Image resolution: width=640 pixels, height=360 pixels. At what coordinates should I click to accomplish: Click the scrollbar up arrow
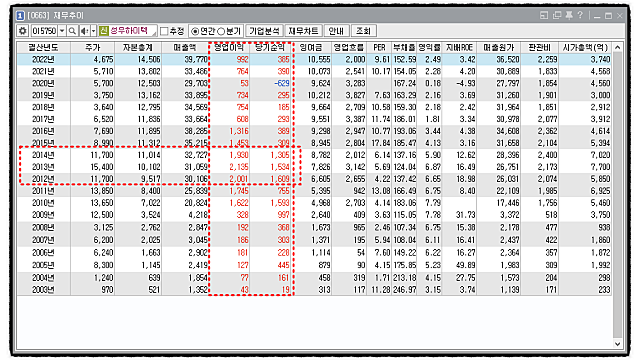(618, 47)
